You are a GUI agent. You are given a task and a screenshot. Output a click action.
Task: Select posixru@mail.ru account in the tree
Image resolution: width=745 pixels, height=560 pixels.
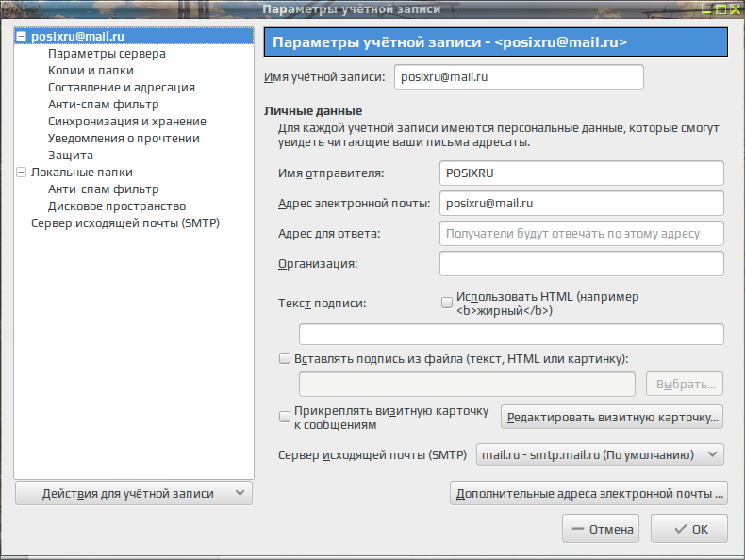pos(77,37)
